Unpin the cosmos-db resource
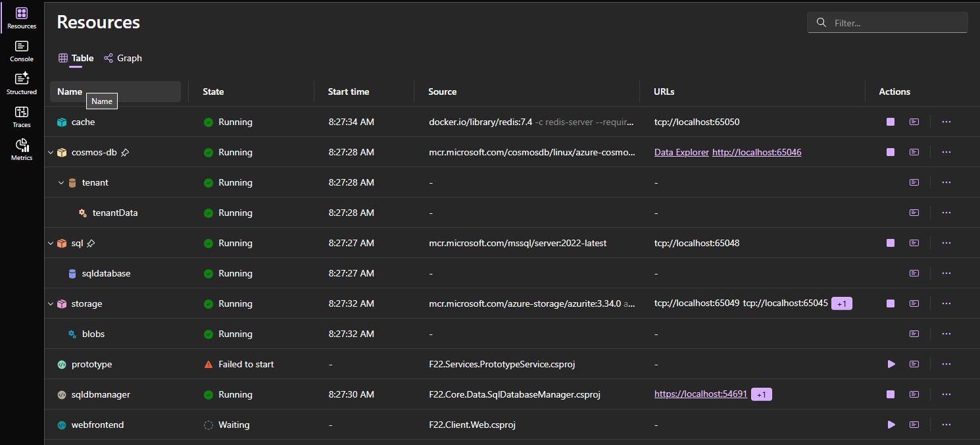This screenshot has width=980, height=445. click(x=125, y=152)
